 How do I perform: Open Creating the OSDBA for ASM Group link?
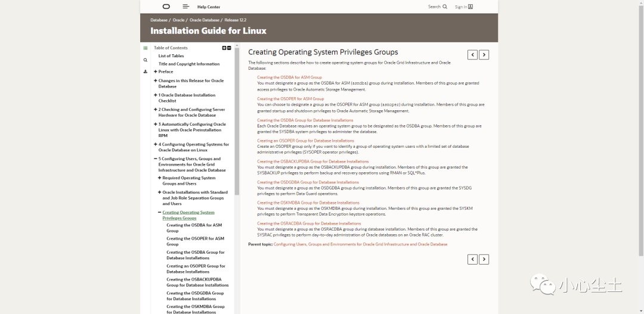point(290,77)
